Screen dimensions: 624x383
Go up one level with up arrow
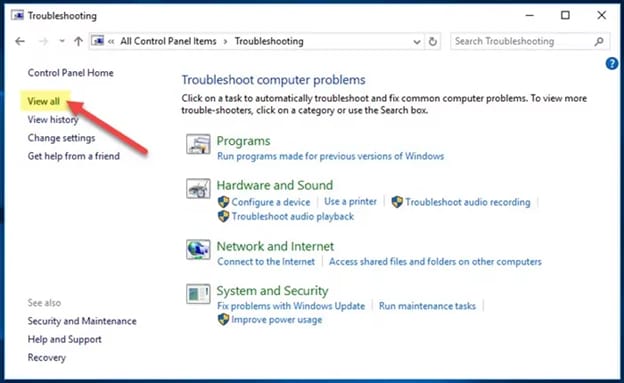(78, 41)
